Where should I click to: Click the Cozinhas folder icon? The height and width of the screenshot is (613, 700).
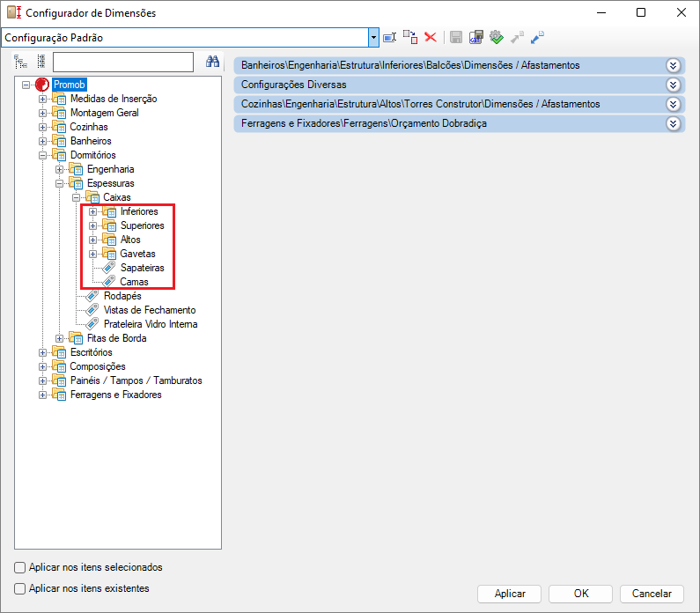coord(59,127)
